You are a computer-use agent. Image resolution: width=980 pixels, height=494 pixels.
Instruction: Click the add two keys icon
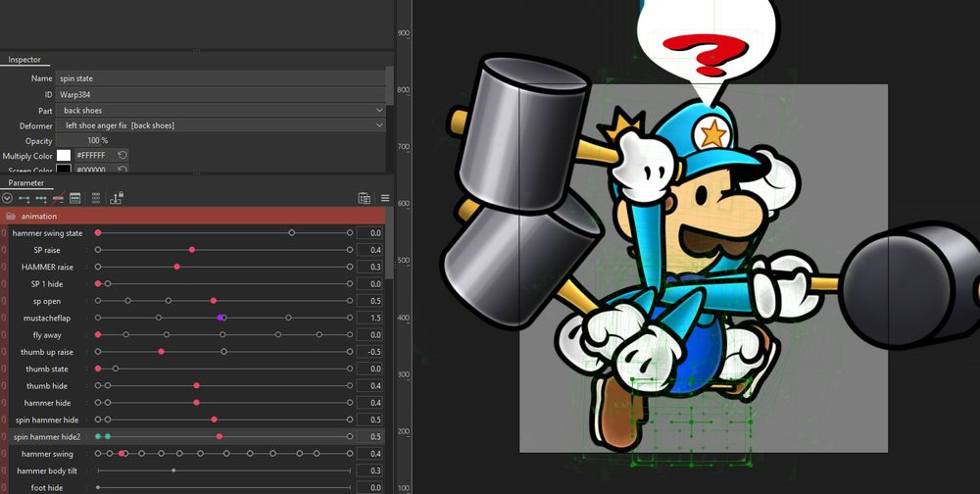pyautogui.click(x=24, y=198)
